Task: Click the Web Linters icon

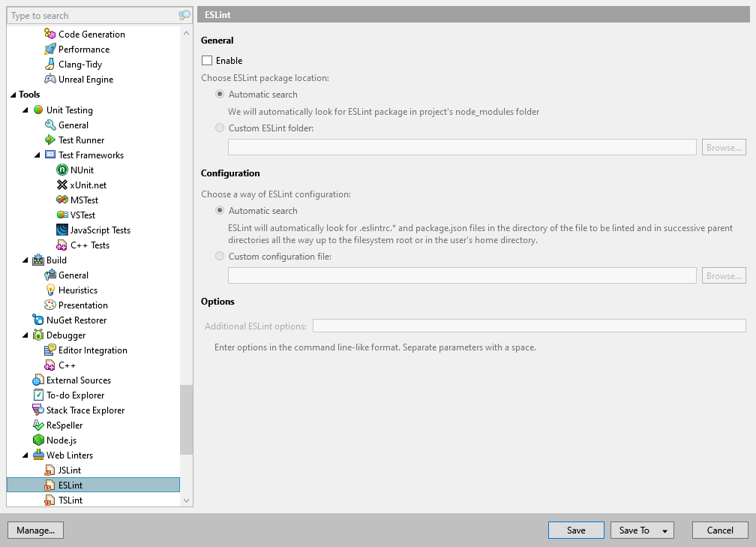Action: point(38,455)
